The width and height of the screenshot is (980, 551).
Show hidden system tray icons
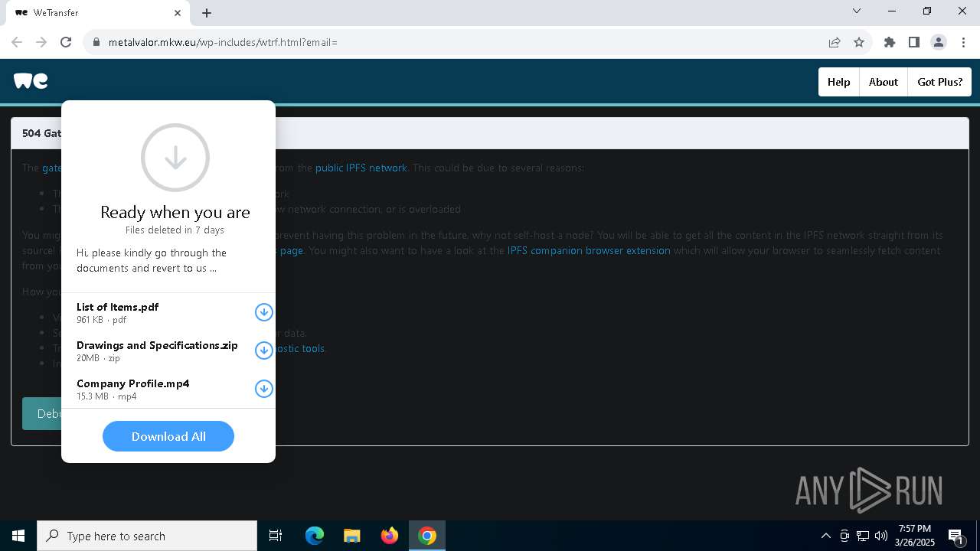pyautogui.click(x=826, y=536)
